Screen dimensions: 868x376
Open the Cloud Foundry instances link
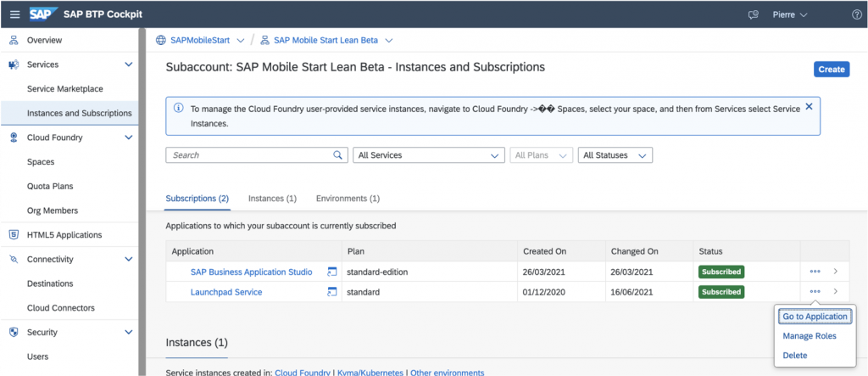[x=304, y=372]
